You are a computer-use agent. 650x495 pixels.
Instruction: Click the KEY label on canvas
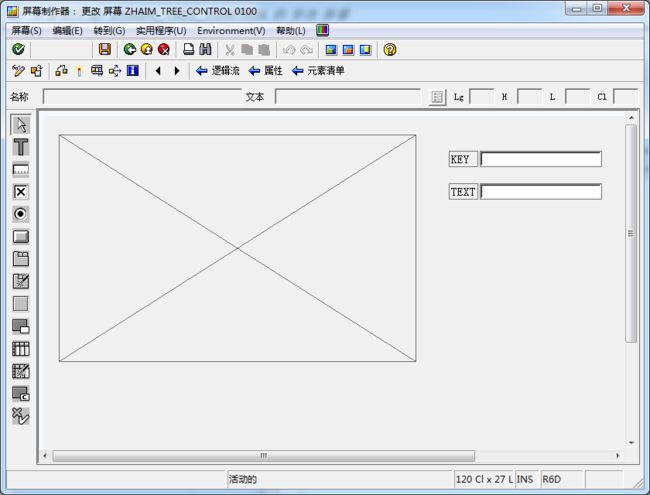(x=463, y=159)
